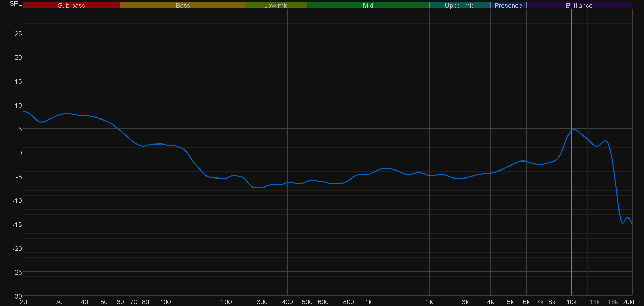Click the purple Brilliance band header
The height and width of the screenshot is (306, 644).
tap(579, 5)
